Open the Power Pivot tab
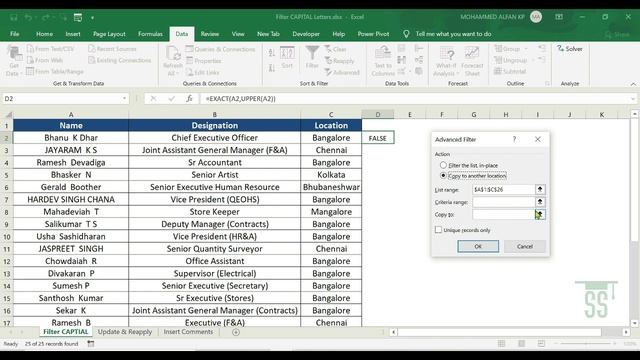This screenshot has width=640, height=360. [x=373, y=34]
